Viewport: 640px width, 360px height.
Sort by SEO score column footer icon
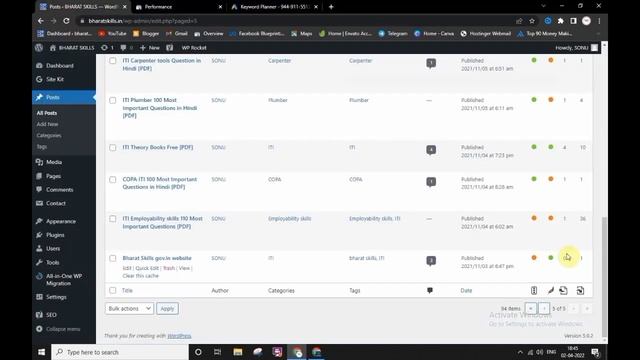click(534, 290)
